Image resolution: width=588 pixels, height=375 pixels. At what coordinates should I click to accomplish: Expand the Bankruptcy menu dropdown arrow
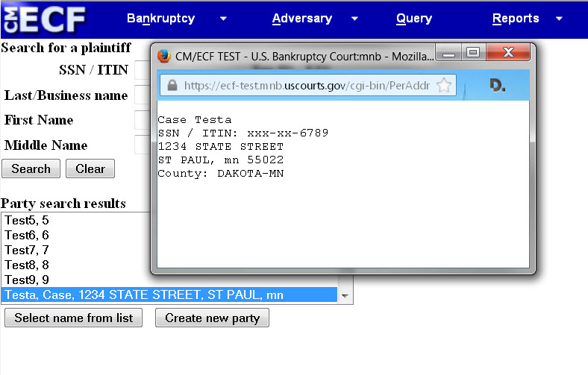click(223, 19)
